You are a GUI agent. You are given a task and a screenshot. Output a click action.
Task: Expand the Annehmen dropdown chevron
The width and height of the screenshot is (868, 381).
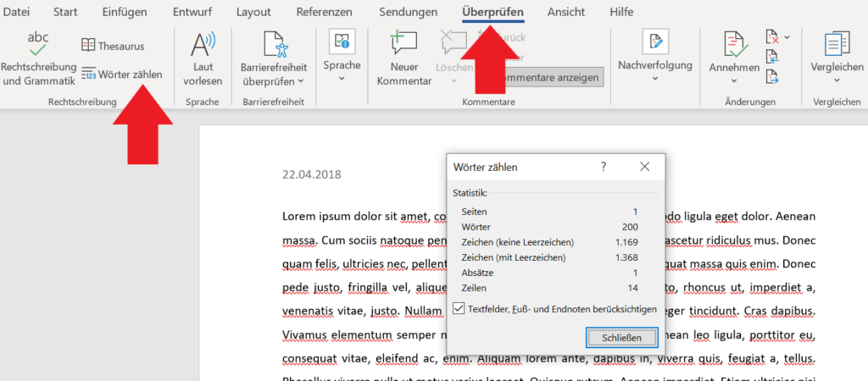tap(735, 80)
